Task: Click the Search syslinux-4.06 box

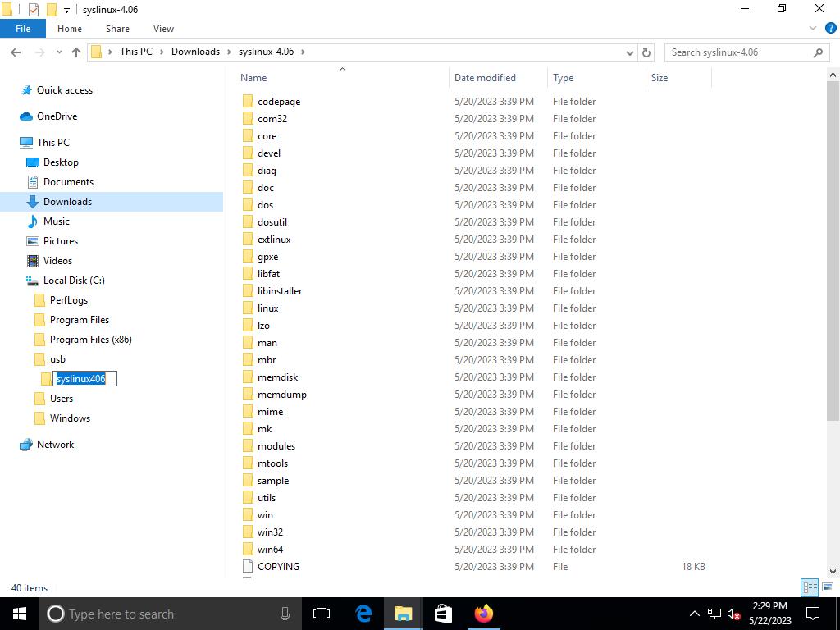Action: (x=738, y=52)
